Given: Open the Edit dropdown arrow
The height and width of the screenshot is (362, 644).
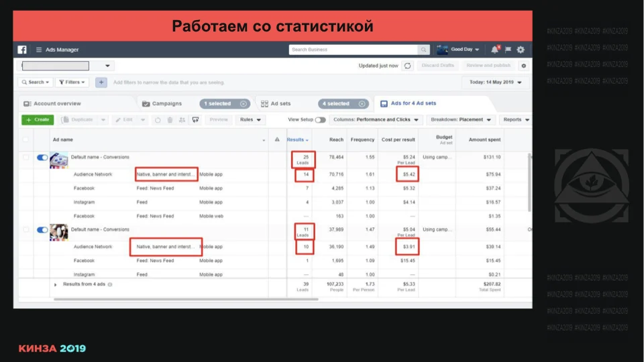Looking at the screenshot, I should (x=142, y=120).
